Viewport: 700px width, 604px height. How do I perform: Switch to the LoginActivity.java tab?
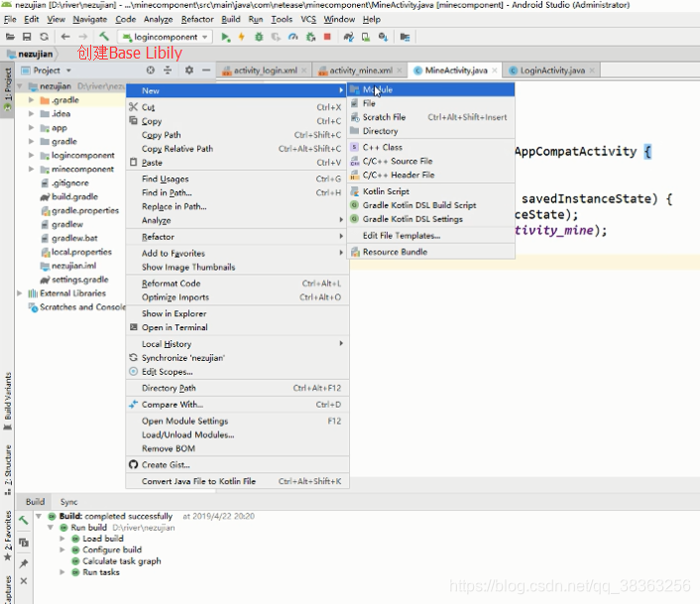552,70
